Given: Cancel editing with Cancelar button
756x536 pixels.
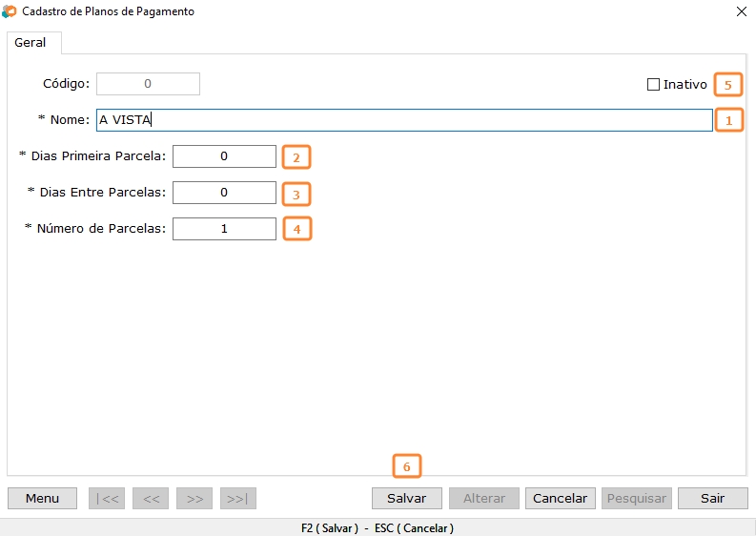Looking at the screenshot, I should click(561, 499).
